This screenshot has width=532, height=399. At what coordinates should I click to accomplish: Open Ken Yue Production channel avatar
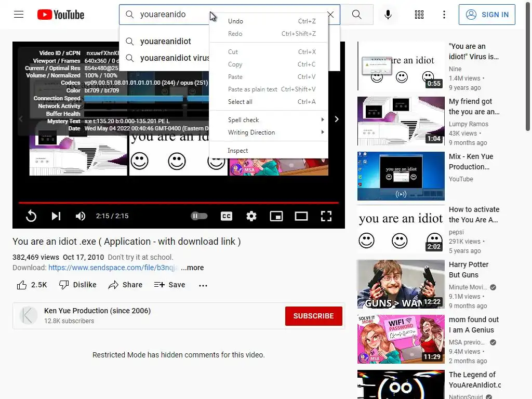pos(28,315)
